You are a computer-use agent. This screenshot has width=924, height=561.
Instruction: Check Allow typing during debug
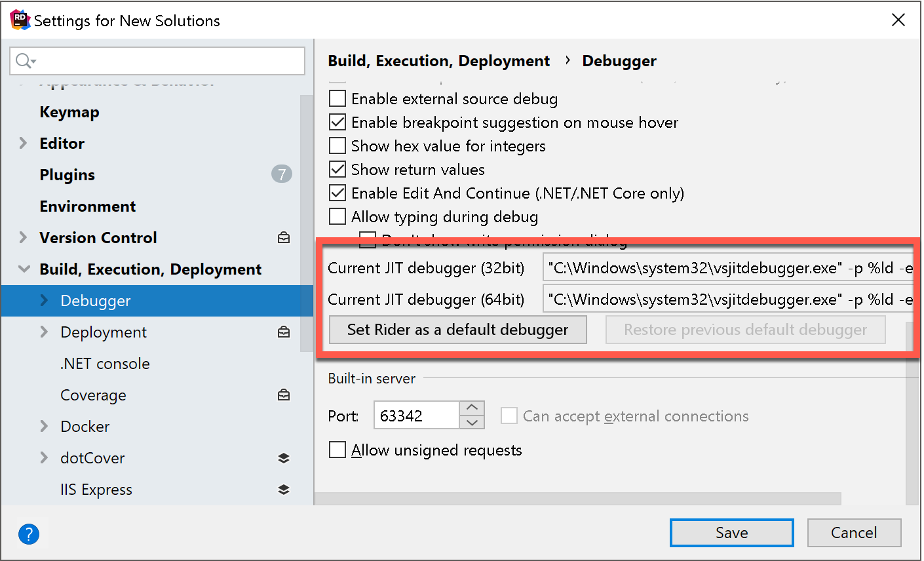click(x=337, y=217)
